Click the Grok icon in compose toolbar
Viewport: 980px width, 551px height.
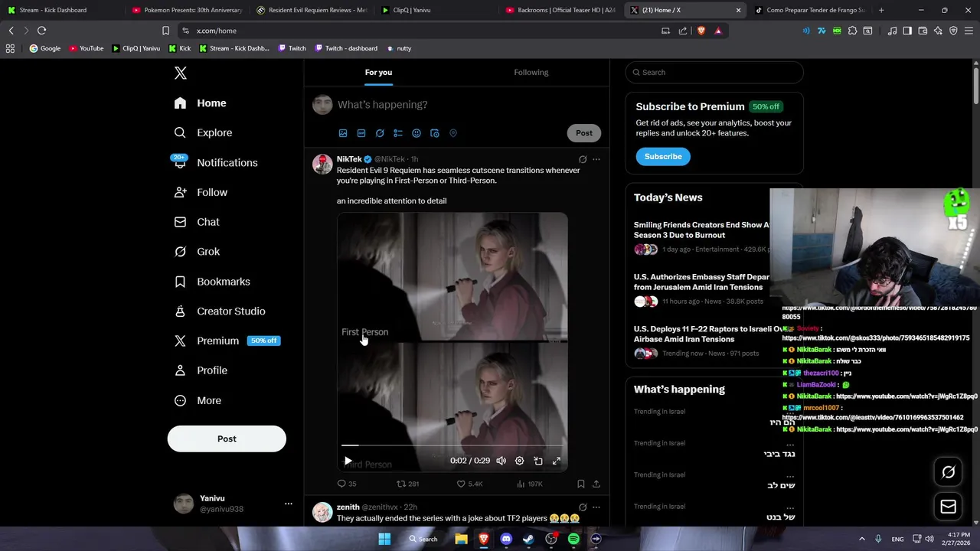[380, 133]
